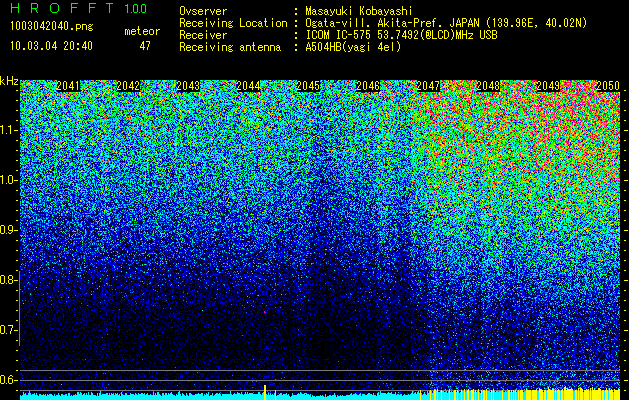
Task: Click the Ovserver field label
Action: [x=203, y=11]
